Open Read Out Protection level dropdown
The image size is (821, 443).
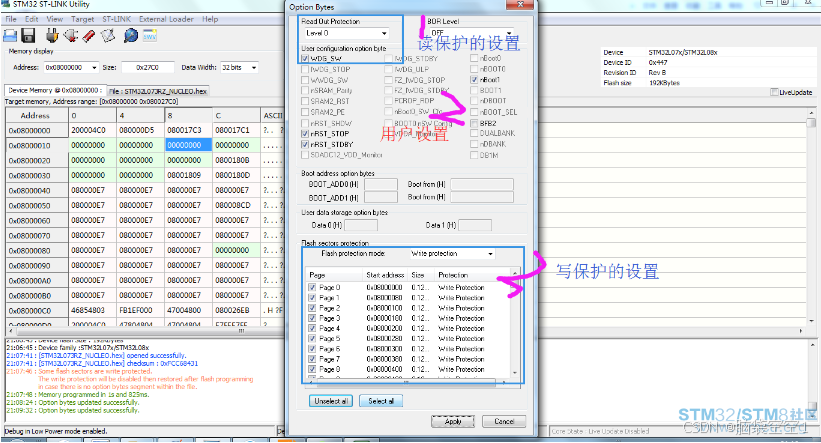click(x=384, y=34)
